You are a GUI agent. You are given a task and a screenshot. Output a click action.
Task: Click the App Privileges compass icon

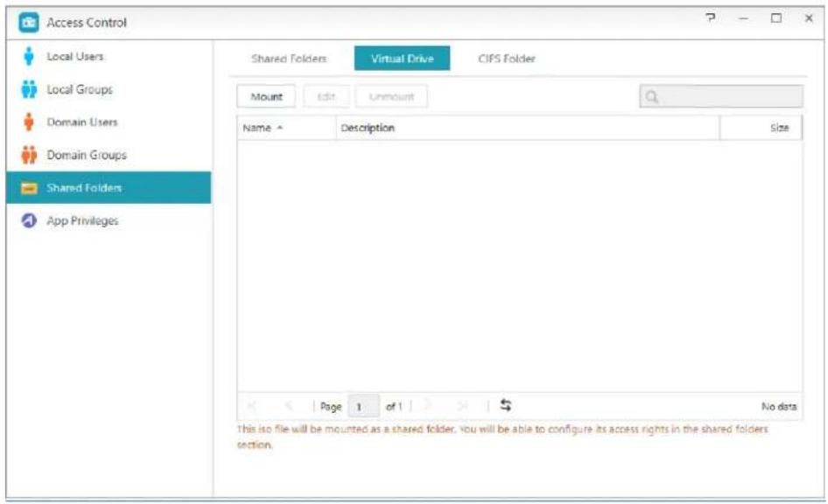pos(29,220)
